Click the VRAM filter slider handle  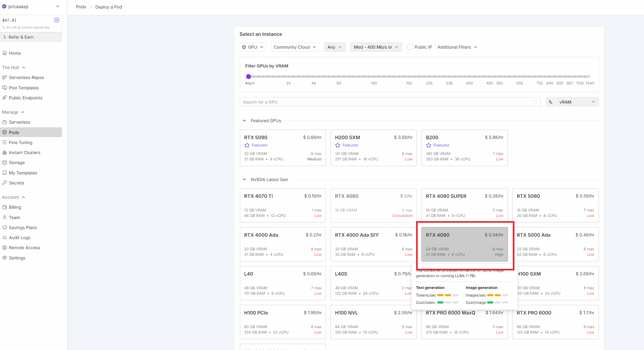coord(249,77)
